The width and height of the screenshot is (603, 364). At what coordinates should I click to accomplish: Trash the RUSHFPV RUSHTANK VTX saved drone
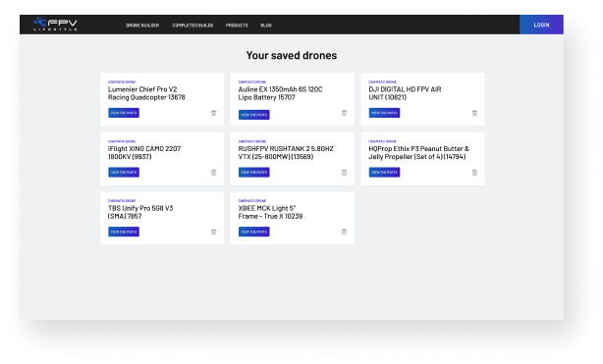click(344, 173)
